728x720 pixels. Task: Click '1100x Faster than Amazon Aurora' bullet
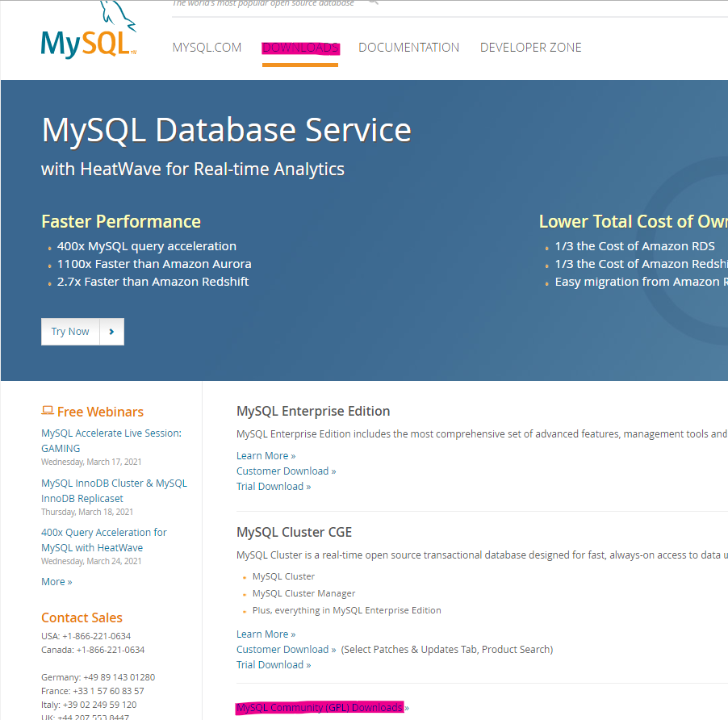pos(154,264)
